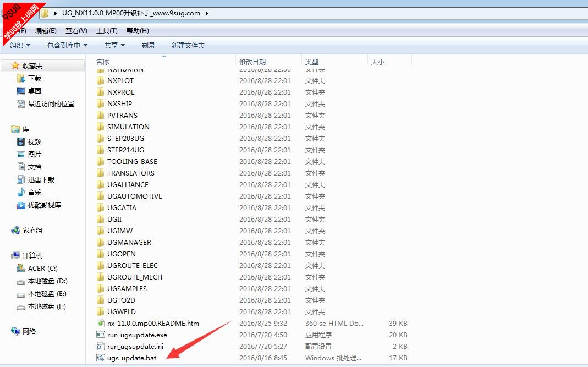Open the ugs_update.bat batch file
The width and height of the screenshot is (588, 367).
[x=131, y=358]
